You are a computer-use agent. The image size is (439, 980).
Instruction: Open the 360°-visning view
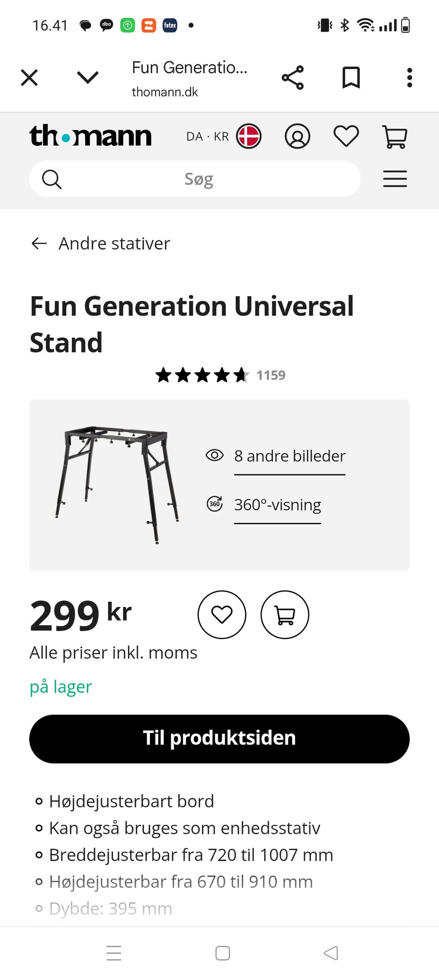[277, 505]
